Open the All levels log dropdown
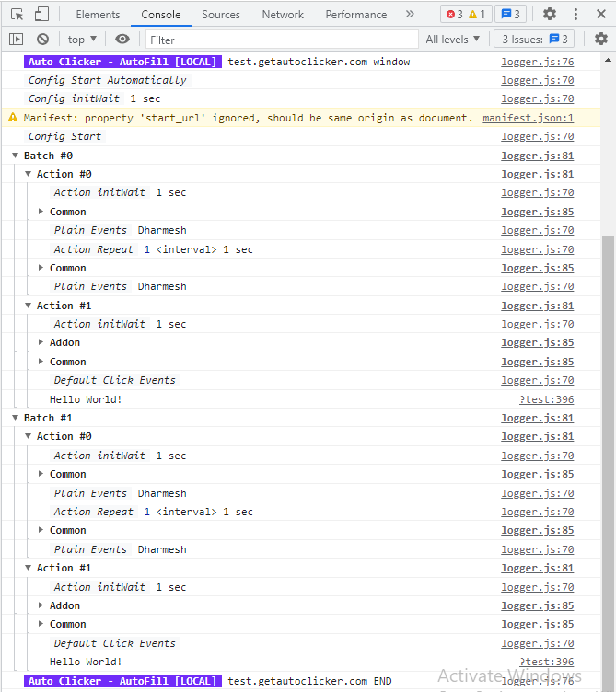This screenshot has height=692, width=616. point(453,40)
